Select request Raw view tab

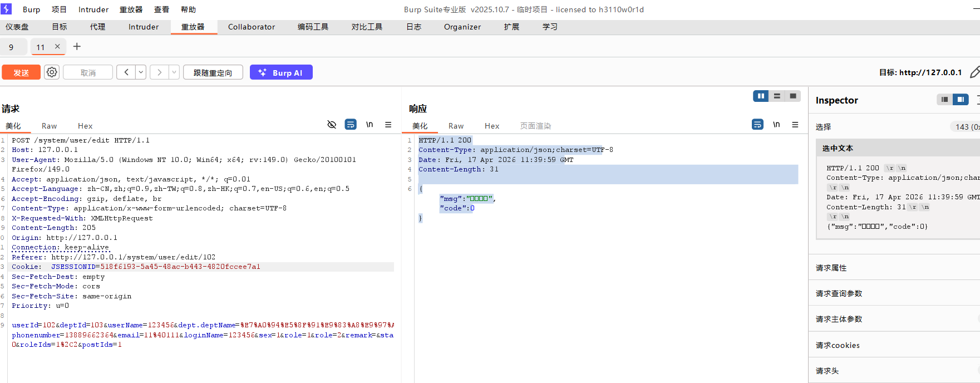49,126
